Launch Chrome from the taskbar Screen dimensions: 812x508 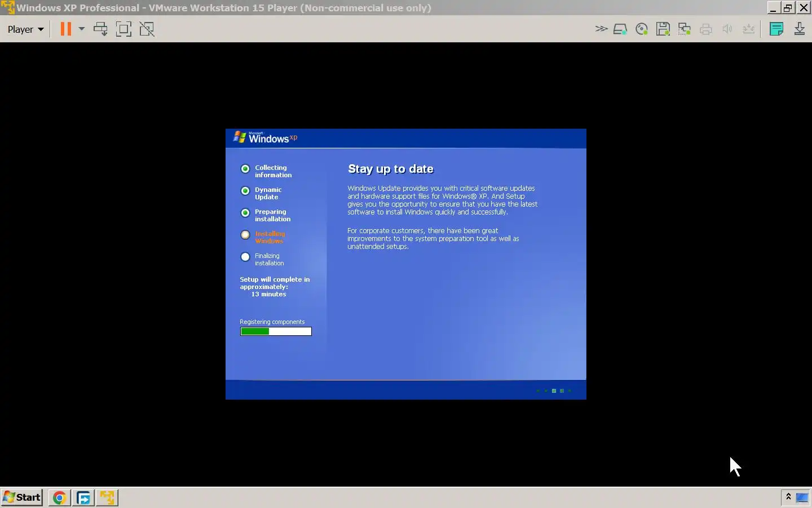click(x=60, y=498)
